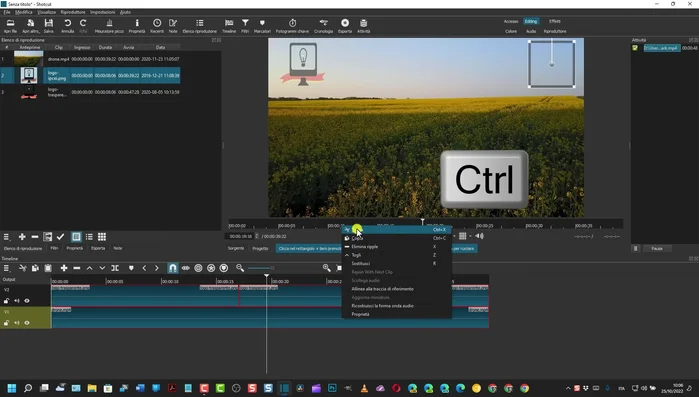Open the playlist hamburger menu
The width and height of the screenshot is (699, 397).
pos(6,237)
